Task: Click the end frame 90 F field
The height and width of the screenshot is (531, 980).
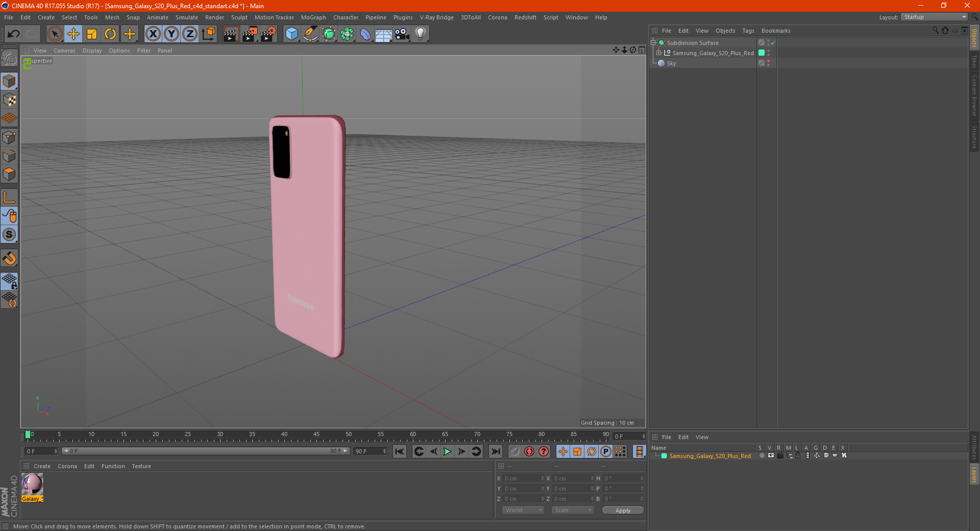Action: click(370, 451)
